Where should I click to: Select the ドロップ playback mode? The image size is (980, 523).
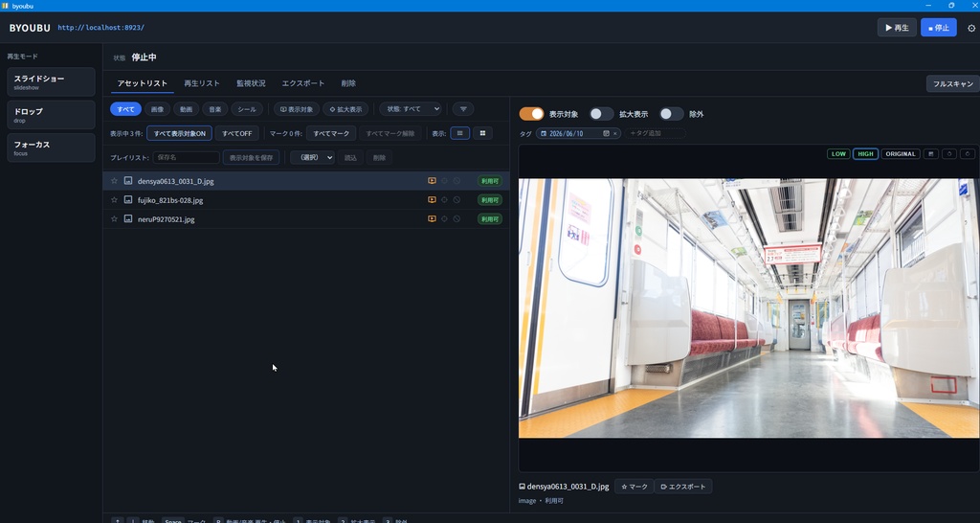(x=52, y=115)
